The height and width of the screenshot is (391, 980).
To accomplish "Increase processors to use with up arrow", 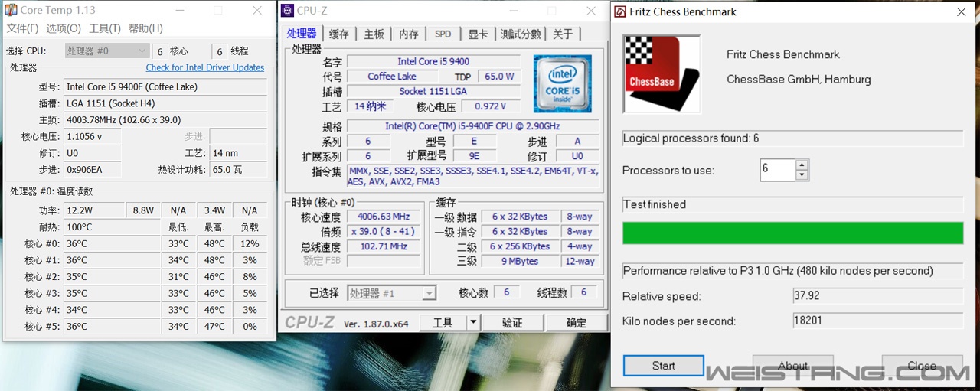I will [x=802, y=165].
